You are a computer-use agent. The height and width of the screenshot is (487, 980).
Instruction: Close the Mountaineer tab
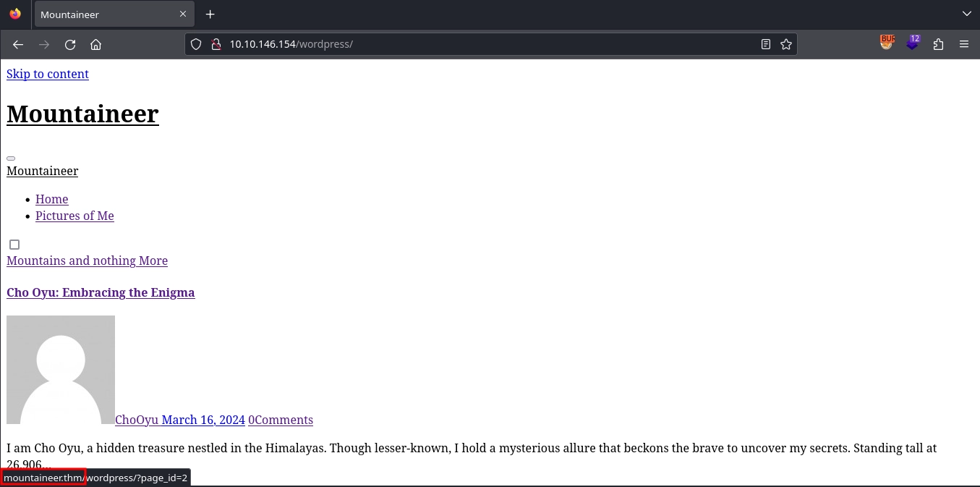tap(183, 14)
